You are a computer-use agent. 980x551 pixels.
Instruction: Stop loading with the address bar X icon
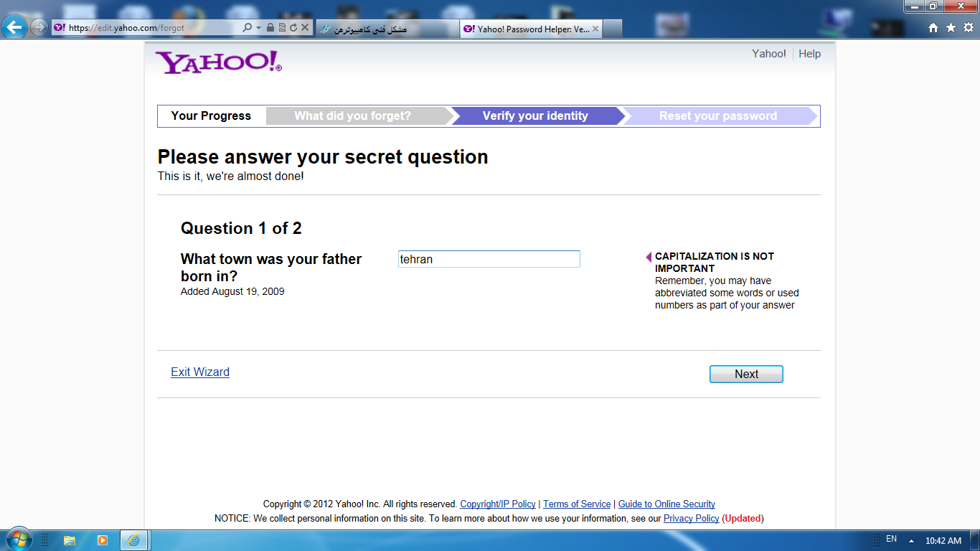(305, 28)
